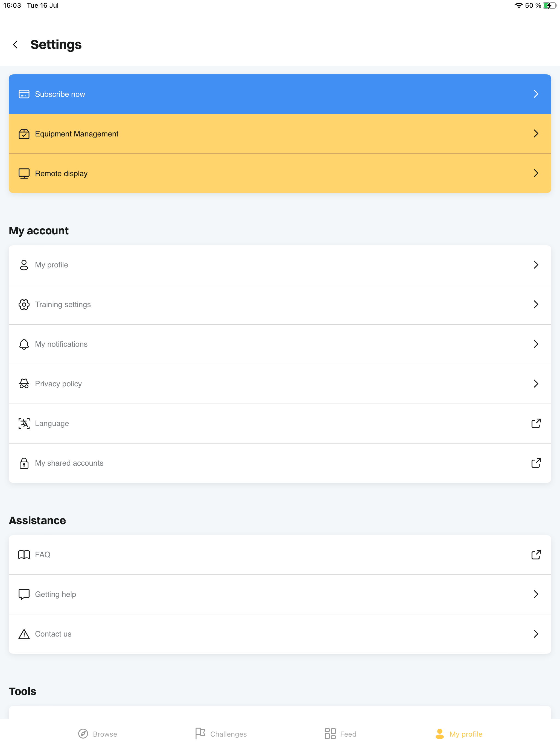Open the Remote display setting
Screen dimensions: 560x747
tap(280, 173)
